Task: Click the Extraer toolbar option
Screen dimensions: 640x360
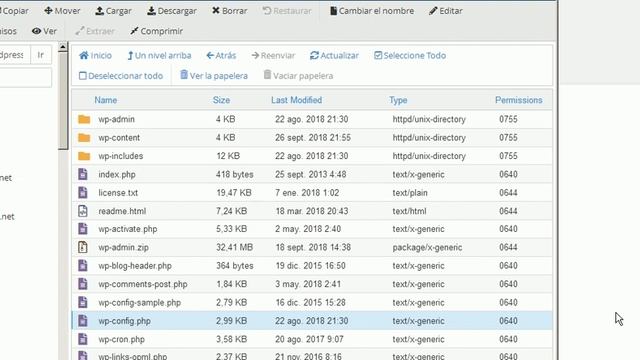Action: pyautogui.click(x=95, y=31)
